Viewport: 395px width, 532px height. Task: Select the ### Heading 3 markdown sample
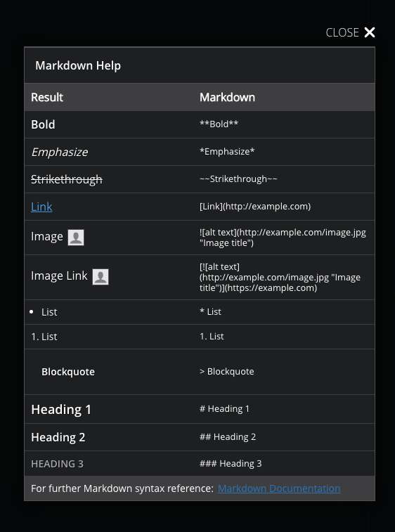coord(231,463)
